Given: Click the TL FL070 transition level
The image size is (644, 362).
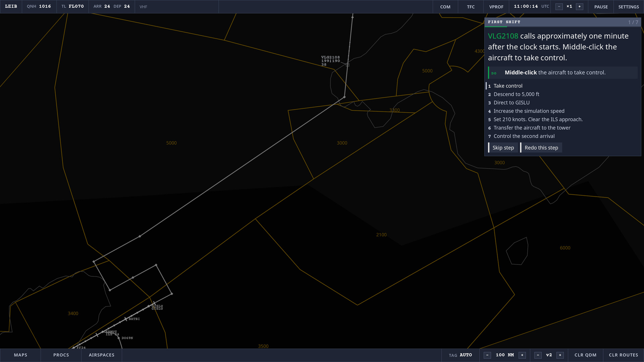Looking at the screenshot, I should 72,7.
